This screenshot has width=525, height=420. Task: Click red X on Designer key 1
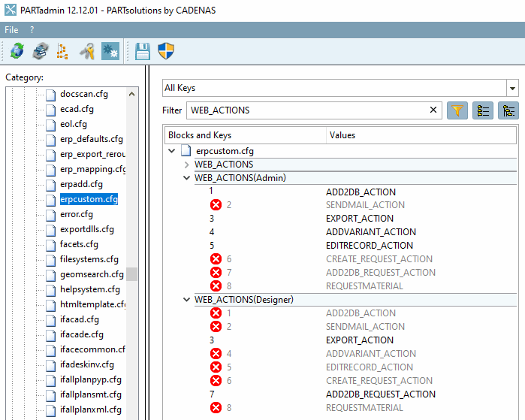point(216,313)
